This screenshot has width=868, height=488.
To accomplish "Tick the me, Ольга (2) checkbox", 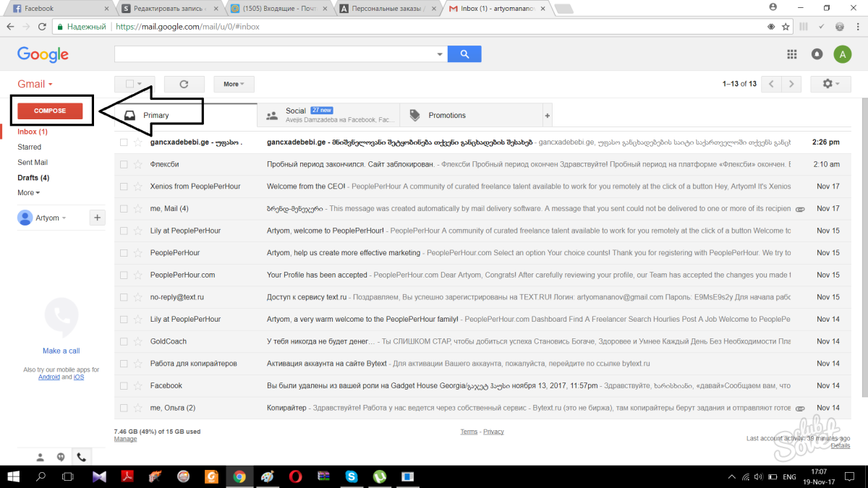I will click(124, 408).
